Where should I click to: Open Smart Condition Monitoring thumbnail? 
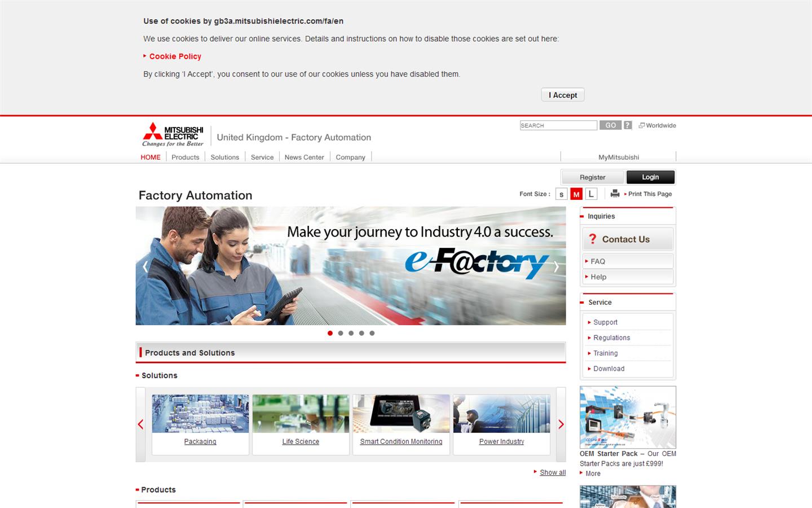[x=401, y=414]
